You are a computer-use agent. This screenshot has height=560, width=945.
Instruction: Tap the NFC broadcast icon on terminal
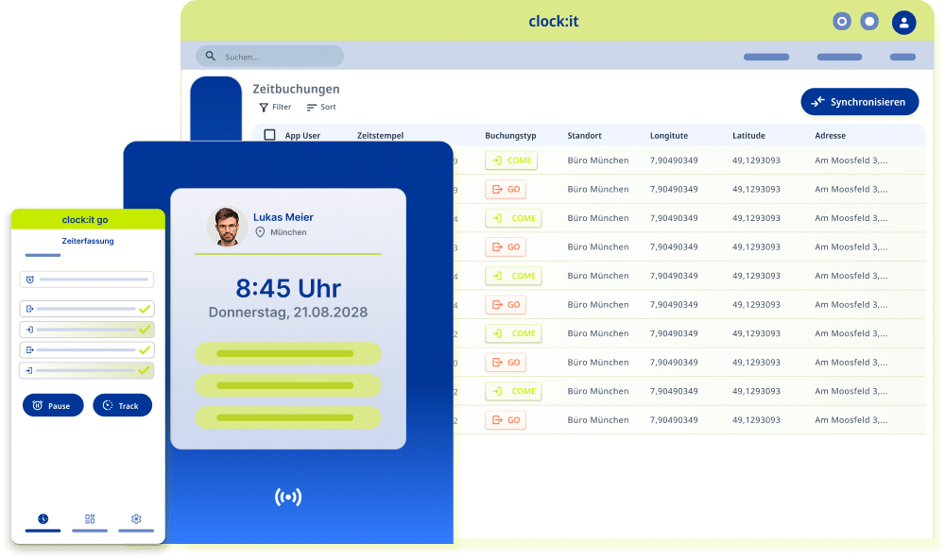point(288,497)
